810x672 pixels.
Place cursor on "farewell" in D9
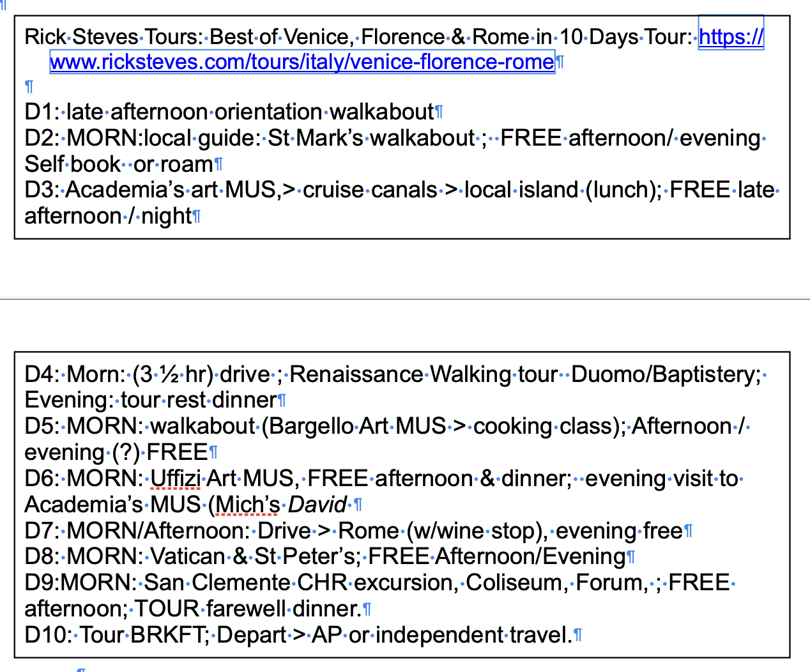[x=246, y=609]
